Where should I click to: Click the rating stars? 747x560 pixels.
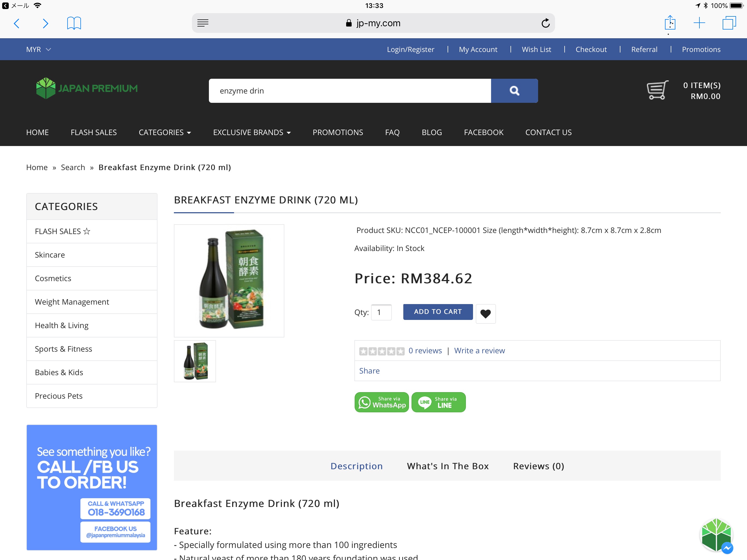(382, 351)
